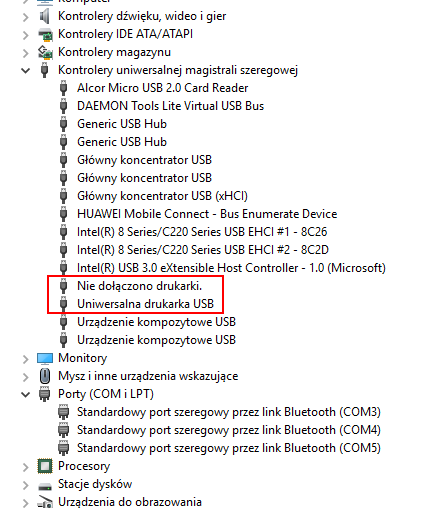Select Alcor Micro USB 2.0 Card Reader
Image resolution: width=447 pixels, height=508 pixels.
(162, 88)
